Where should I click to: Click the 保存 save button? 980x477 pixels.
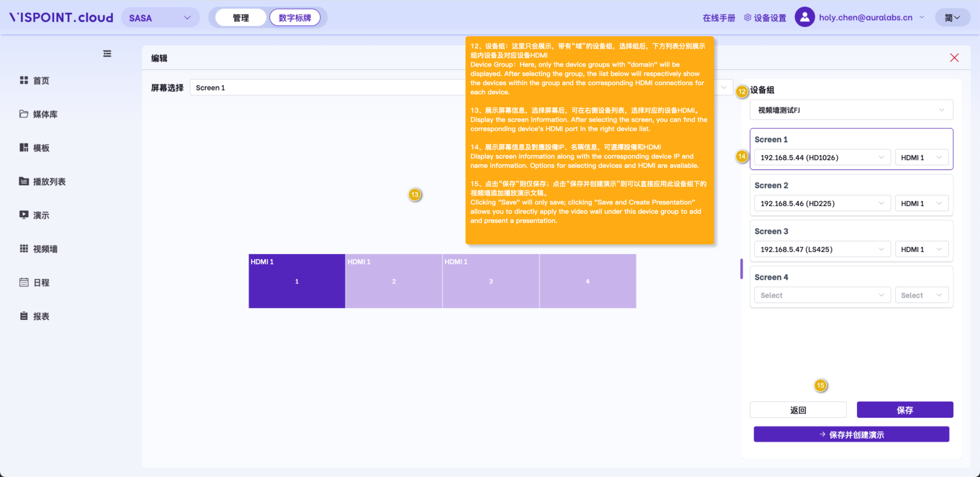coord(905,410)
